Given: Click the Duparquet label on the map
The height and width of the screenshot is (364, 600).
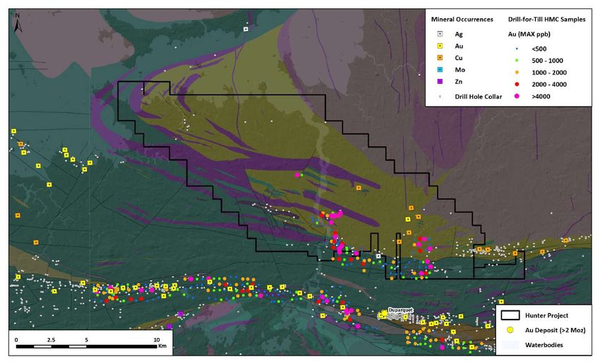Looking at the screenshot, I should (400, 310).
